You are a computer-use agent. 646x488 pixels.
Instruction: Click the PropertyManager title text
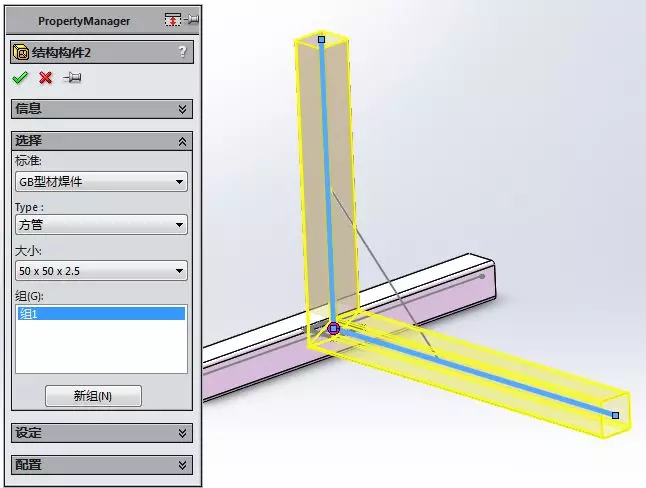tap(84, 21)
